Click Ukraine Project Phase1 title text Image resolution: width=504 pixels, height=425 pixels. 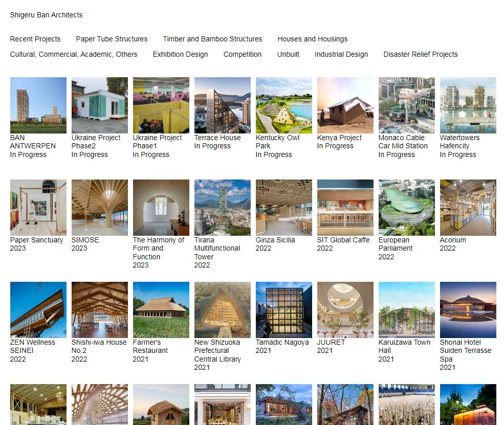157,142
